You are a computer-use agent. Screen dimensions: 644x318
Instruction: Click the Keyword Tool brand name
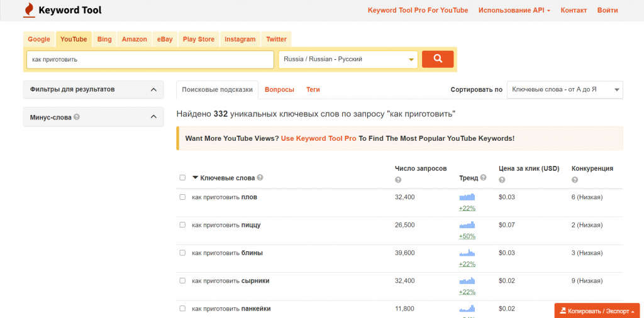click(70, 10)
